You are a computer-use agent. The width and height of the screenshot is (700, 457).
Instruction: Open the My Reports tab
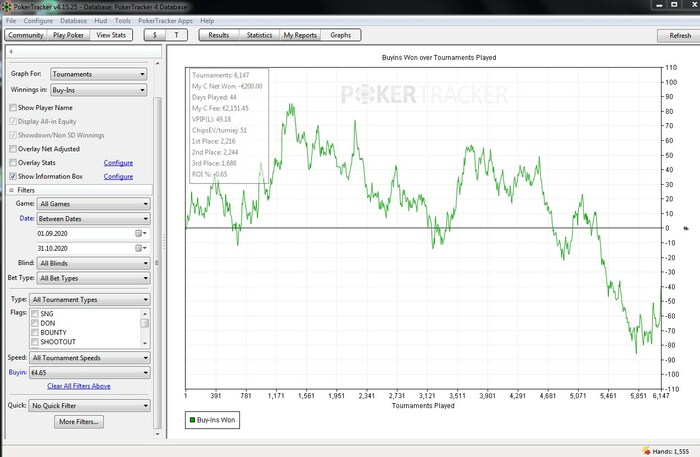pos(300,35)
